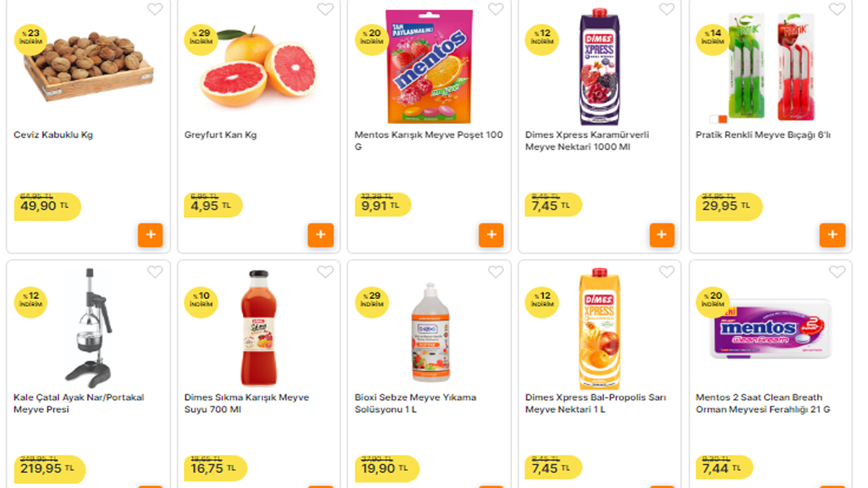This screenshot has height=488, width=868.
Task: Click the discounted price 49,90 TL
Action: pyautogui.click(x=39, y=205)
